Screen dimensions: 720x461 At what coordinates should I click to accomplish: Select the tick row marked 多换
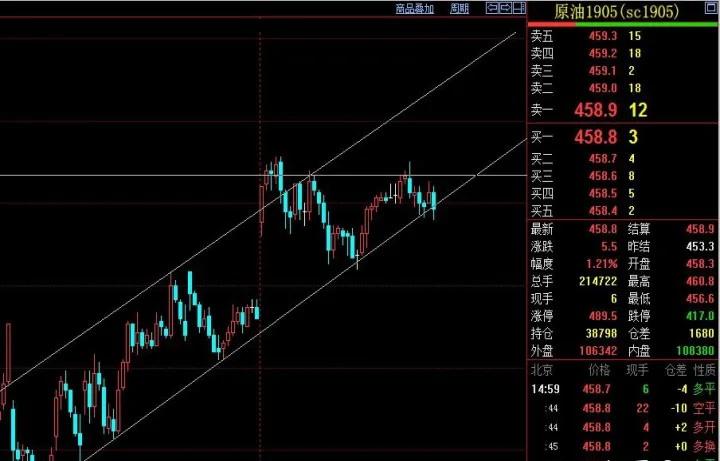pos(623,447)
